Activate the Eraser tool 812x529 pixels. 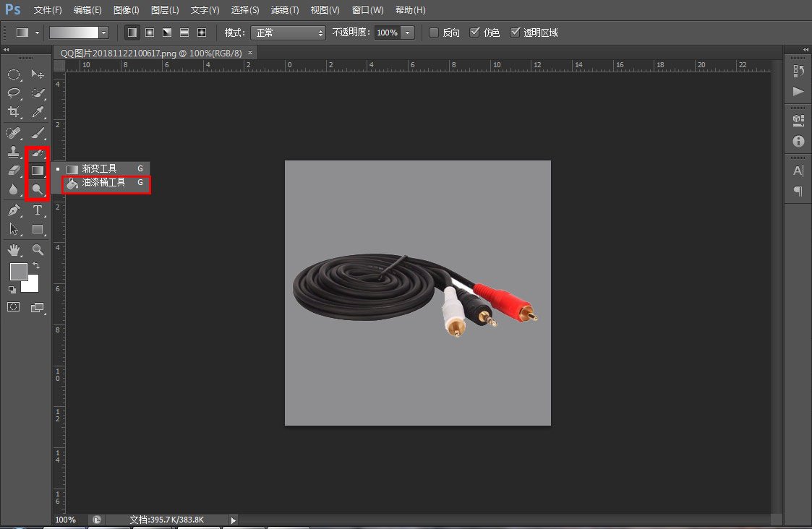tap(14, 171)
